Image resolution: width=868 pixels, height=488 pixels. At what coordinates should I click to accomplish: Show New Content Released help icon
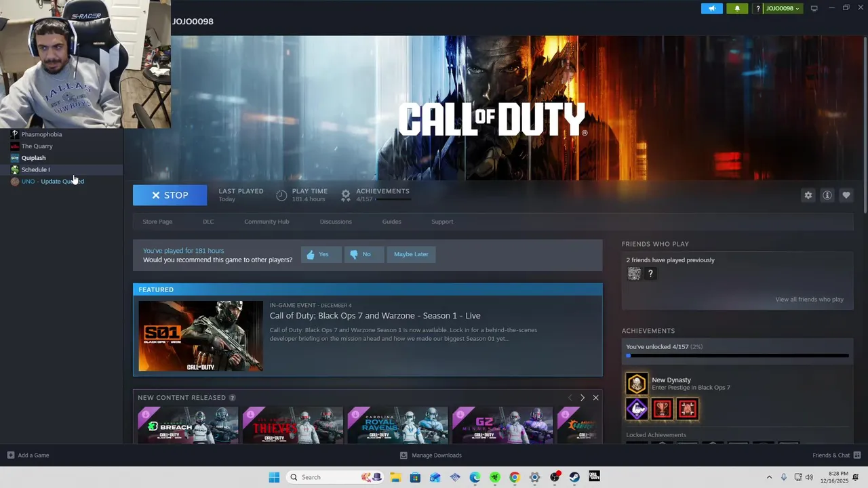232,398
